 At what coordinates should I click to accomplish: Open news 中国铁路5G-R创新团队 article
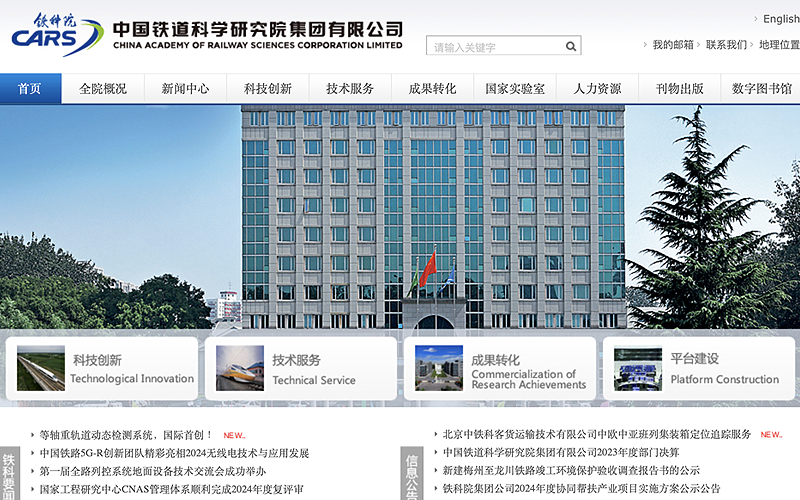click(174, 453)
